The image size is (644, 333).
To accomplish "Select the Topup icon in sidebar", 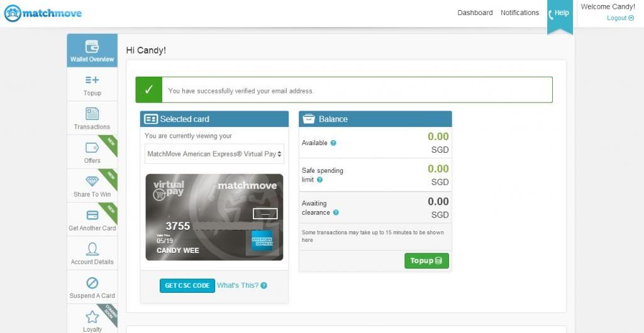I will (x=92, y=80).
